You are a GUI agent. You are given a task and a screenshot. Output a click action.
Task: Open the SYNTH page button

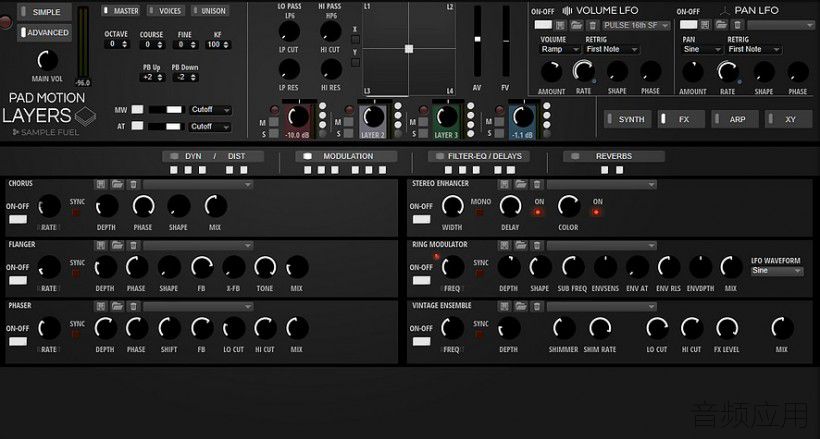[628, 119]
